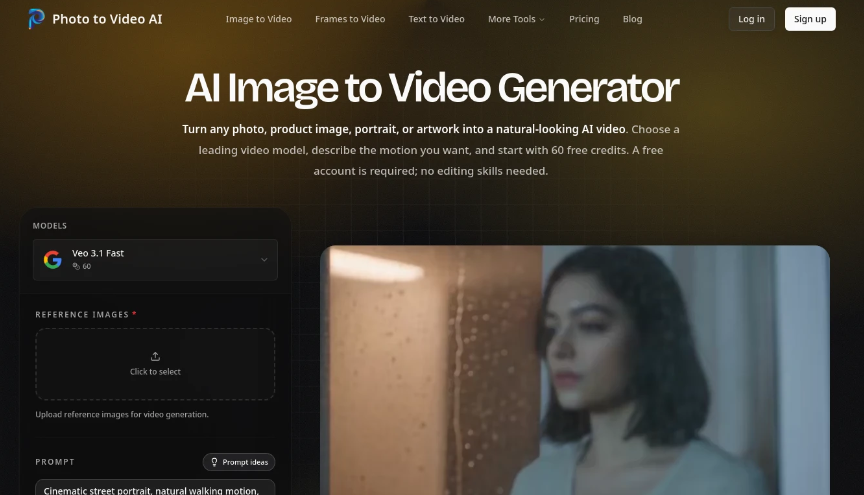
Task: Click the Photo to Video AI logo icon
Action: tap(36, 19)
